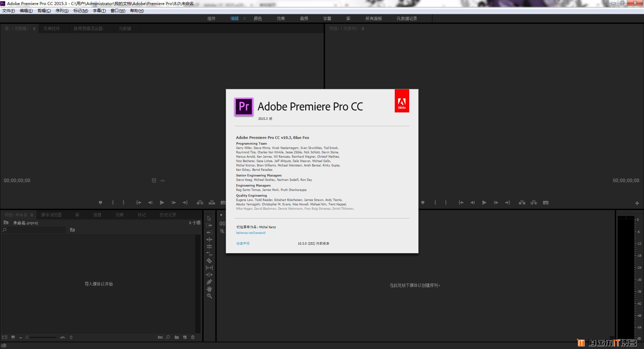Image resolution: width=644 pixels, height=349 pixels.
Task: Mark In point in Program monitor
Action: pos(435,203)
